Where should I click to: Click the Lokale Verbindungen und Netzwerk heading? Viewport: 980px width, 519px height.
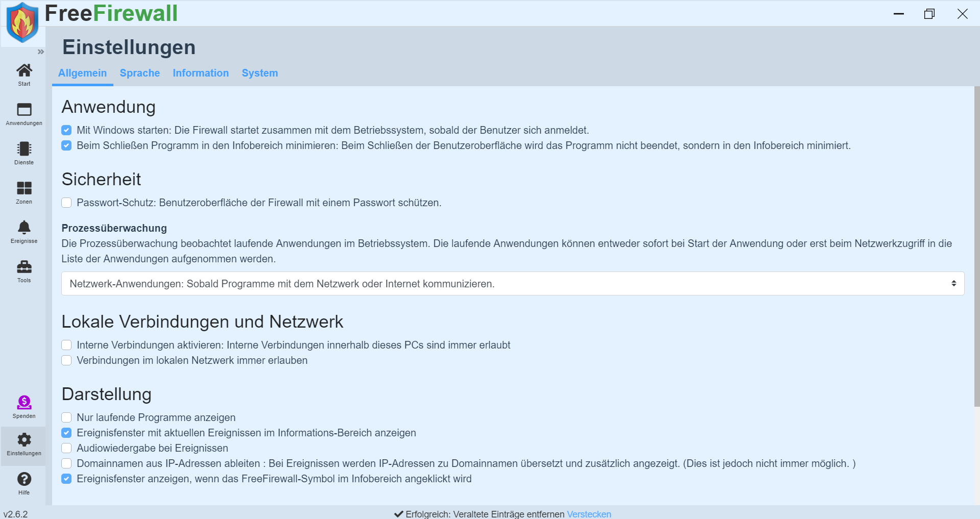(x=202, y=322)
